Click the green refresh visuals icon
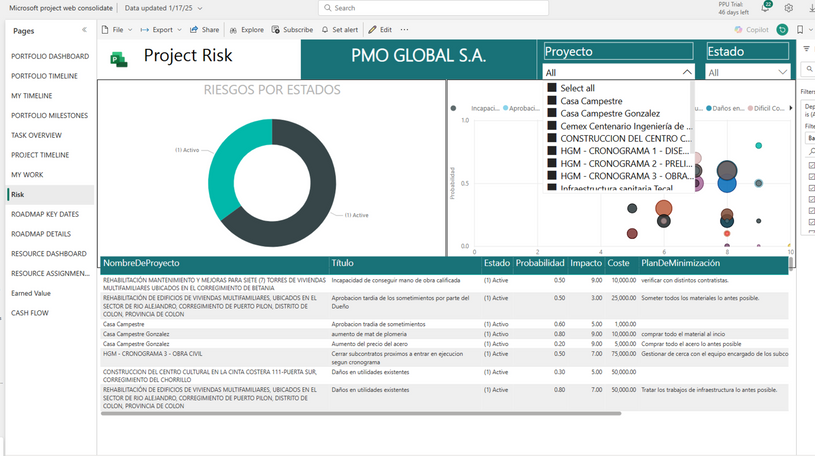 (782, 30)
